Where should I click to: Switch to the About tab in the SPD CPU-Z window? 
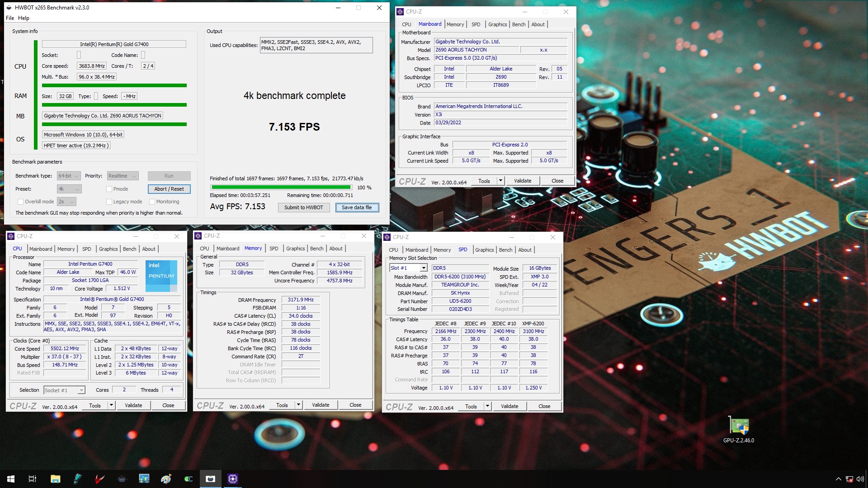(x=525, y=250)
